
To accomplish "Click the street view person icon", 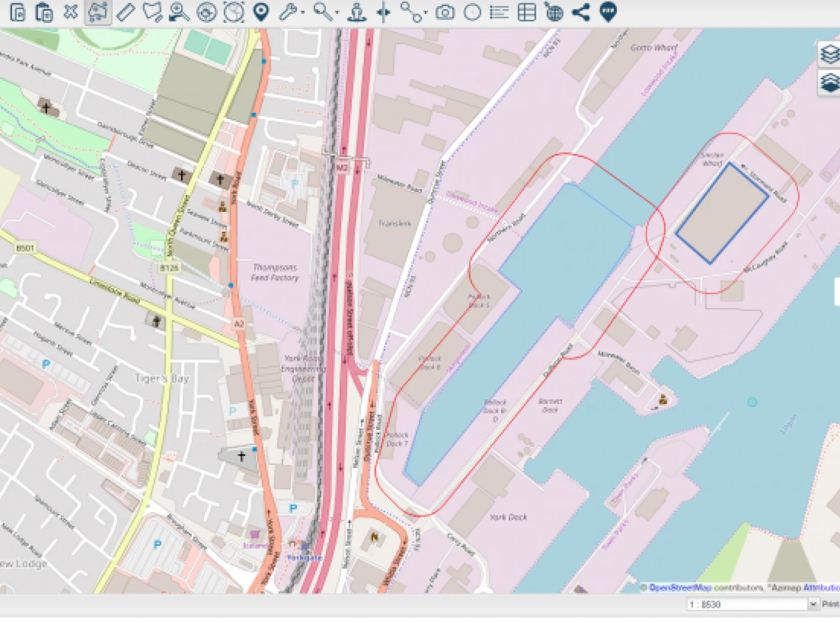I will (356, 12).
